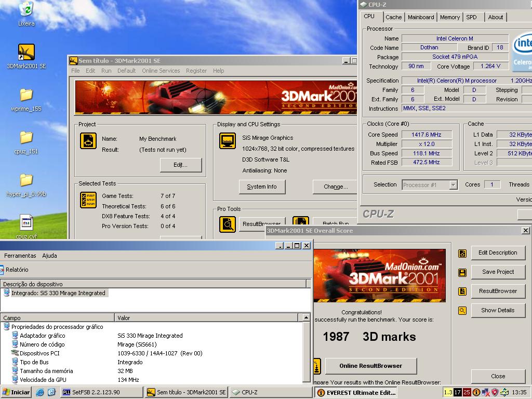
Task: Click the Change... button in display settings
Action: coord(335,187)
